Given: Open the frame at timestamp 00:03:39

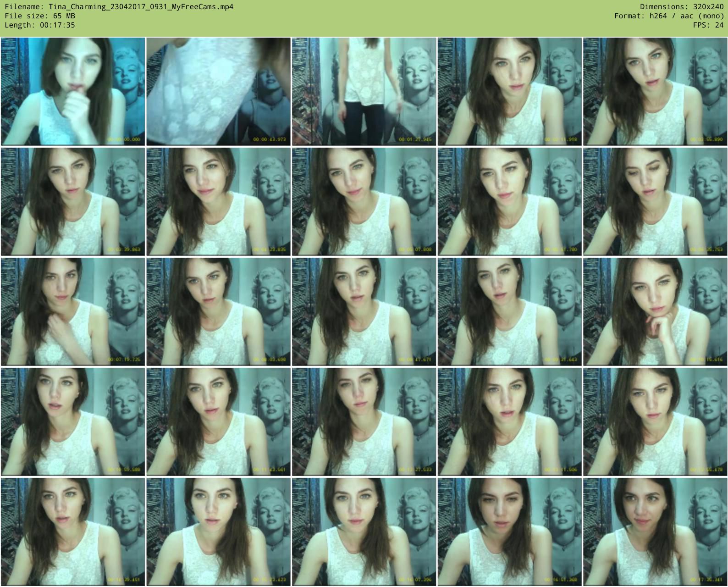Looking at the screenshot, I should [x=73, y=201].
